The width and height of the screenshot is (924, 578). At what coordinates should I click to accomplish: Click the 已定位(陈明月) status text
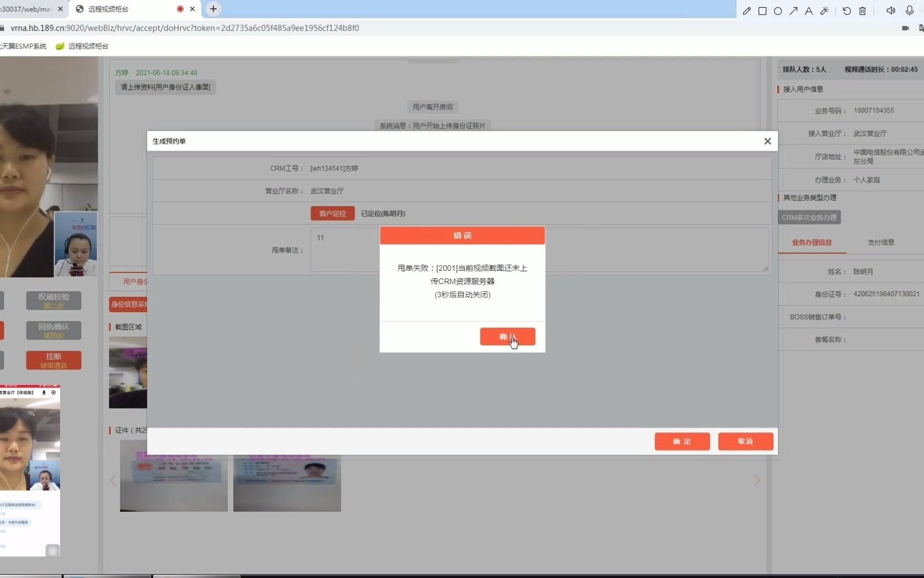click(x=383, y=213)
